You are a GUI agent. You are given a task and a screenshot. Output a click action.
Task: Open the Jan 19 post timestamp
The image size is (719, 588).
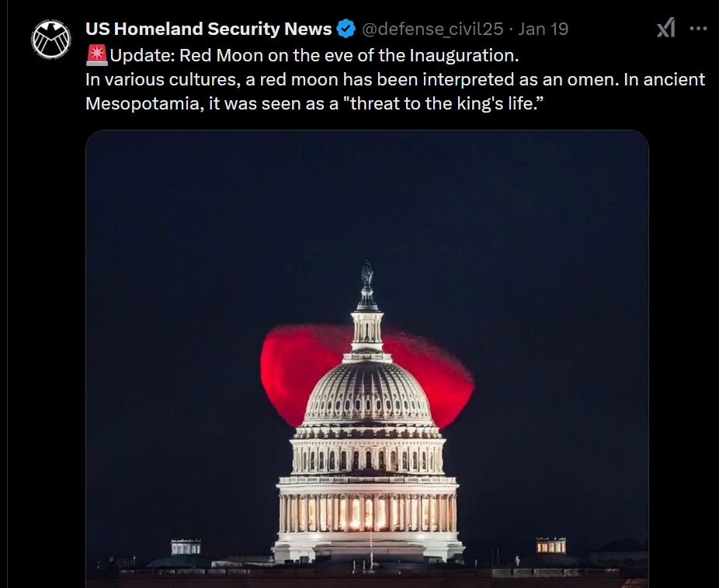tap(544, 29)
